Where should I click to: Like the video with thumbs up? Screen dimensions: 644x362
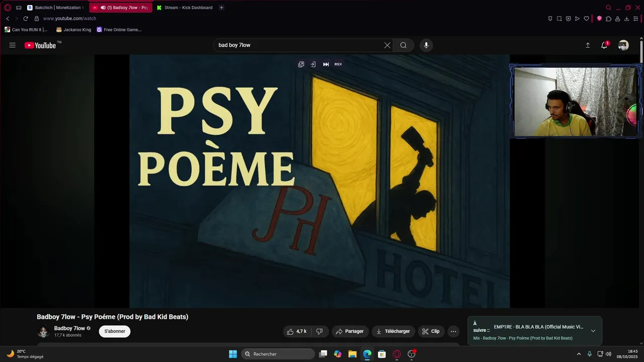297,331
